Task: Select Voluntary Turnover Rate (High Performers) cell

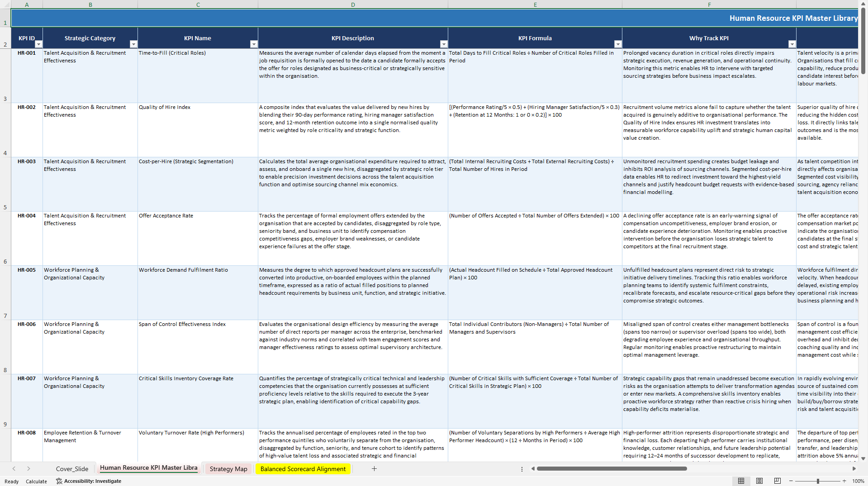Action: [x=198, y=445]
